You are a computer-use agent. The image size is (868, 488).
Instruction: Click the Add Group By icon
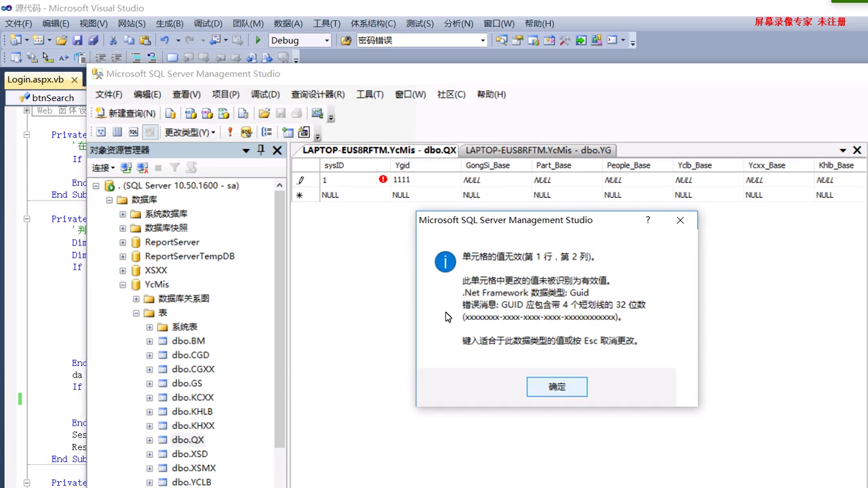point(267,132)
